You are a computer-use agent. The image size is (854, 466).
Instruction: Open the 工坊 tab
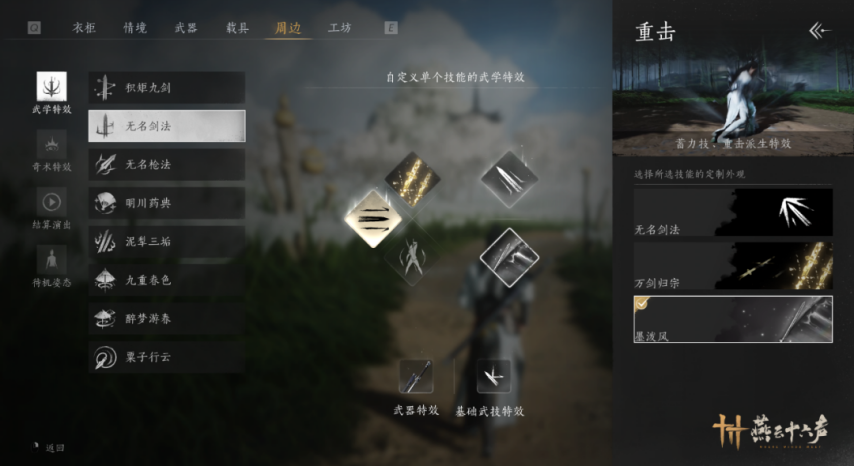[339, 28]
